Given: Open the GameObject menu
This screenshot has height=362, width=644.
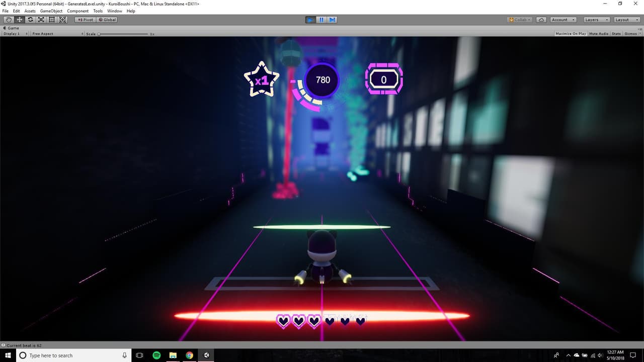Looking at the screenshot, I should (51, 11).
